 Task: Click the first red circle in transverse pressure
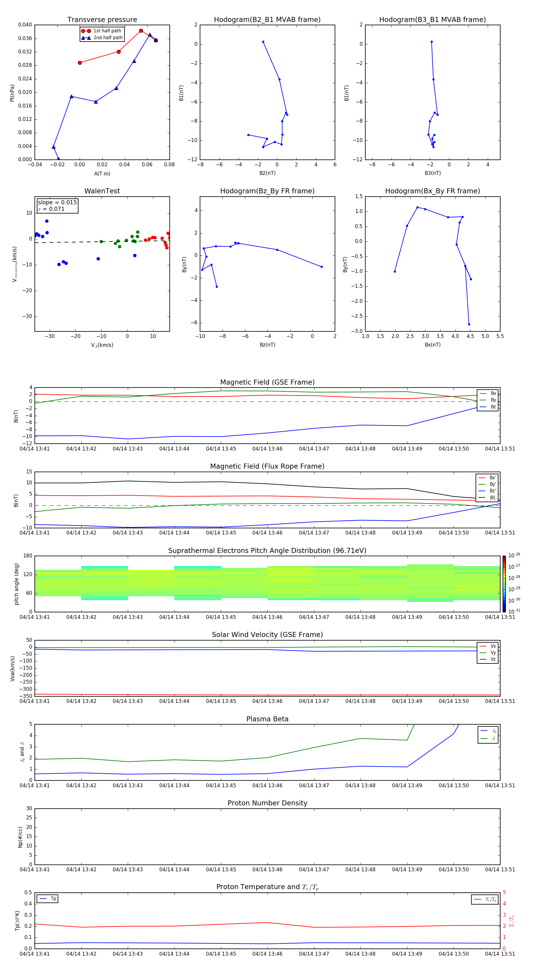click(80, 63)
